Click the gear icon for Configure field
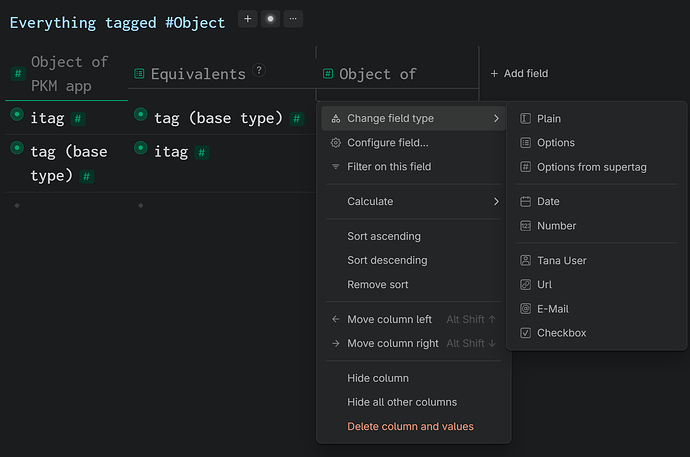 tap(336, 143)
